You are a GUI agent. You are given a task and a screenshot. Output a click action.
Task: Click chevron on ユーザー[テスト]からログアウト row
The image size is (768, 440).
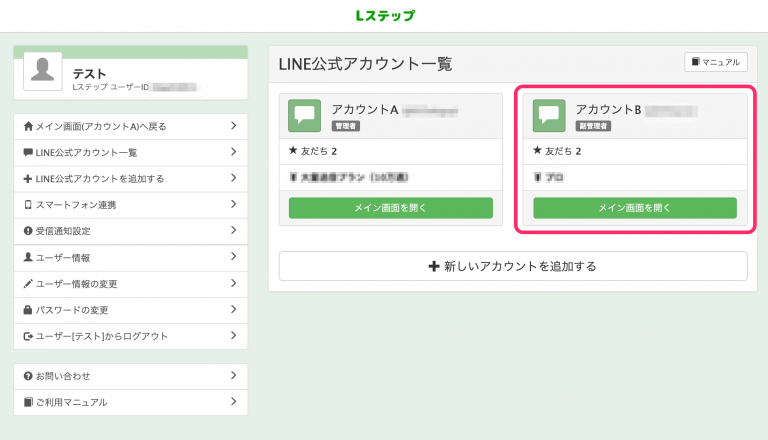234,336
